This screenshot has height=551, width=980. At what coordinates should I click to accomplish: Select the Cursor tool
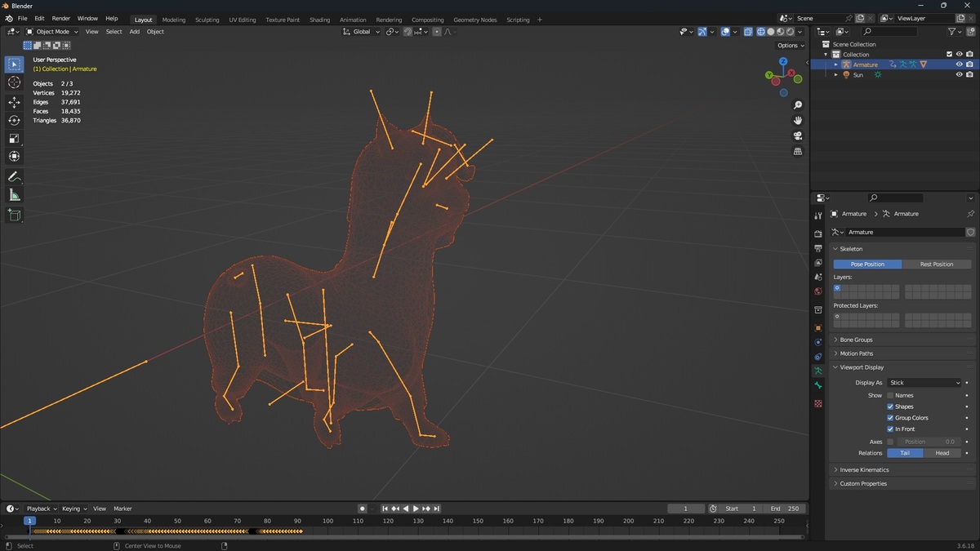[x=14, y=82]
